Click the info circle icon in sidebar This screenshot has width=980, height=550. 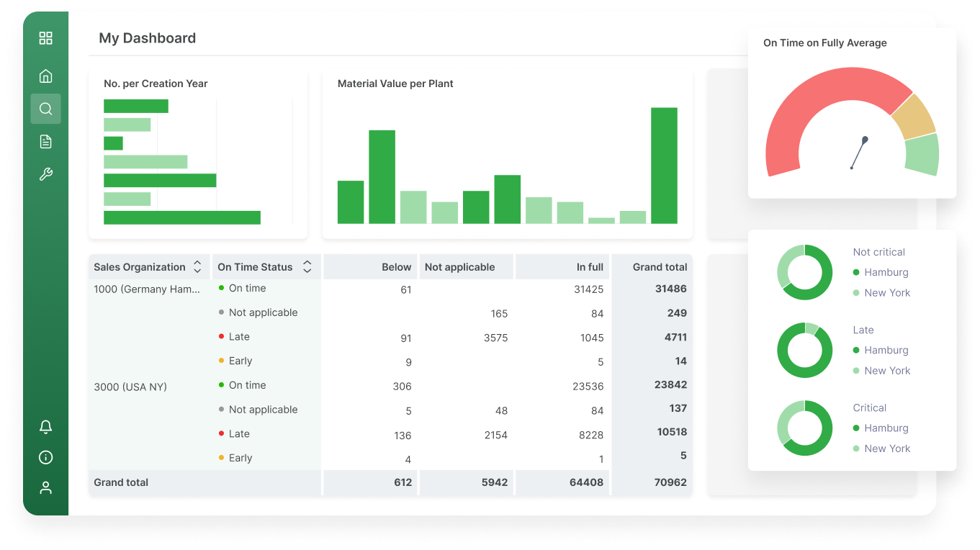point(45,457)
